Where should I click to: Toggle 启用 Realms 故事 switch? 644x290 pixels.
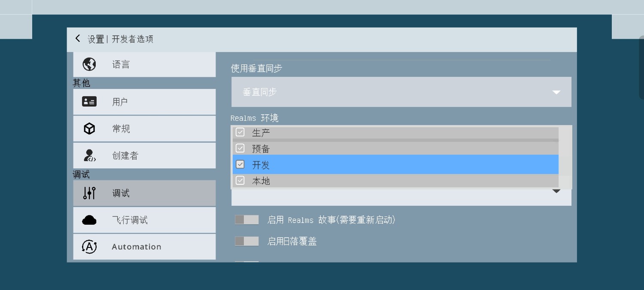pyautogui.click(x=247, y=220)
